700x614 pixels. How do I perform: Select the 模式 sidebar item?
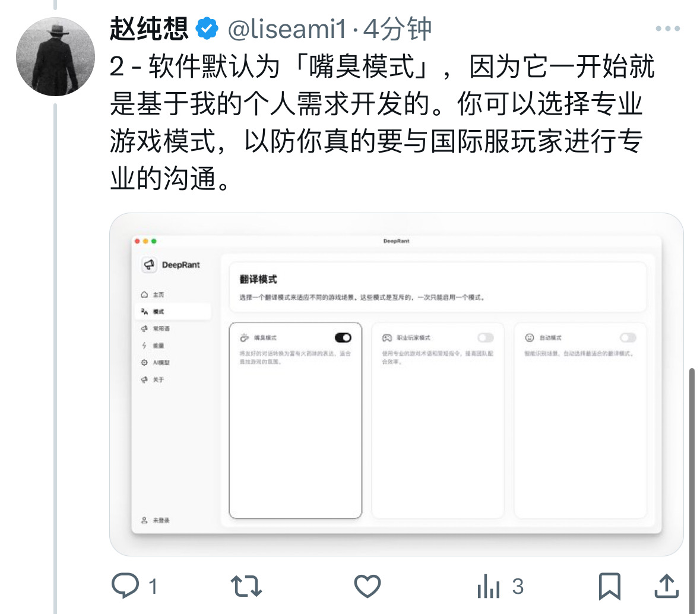(x=173, y=312)
